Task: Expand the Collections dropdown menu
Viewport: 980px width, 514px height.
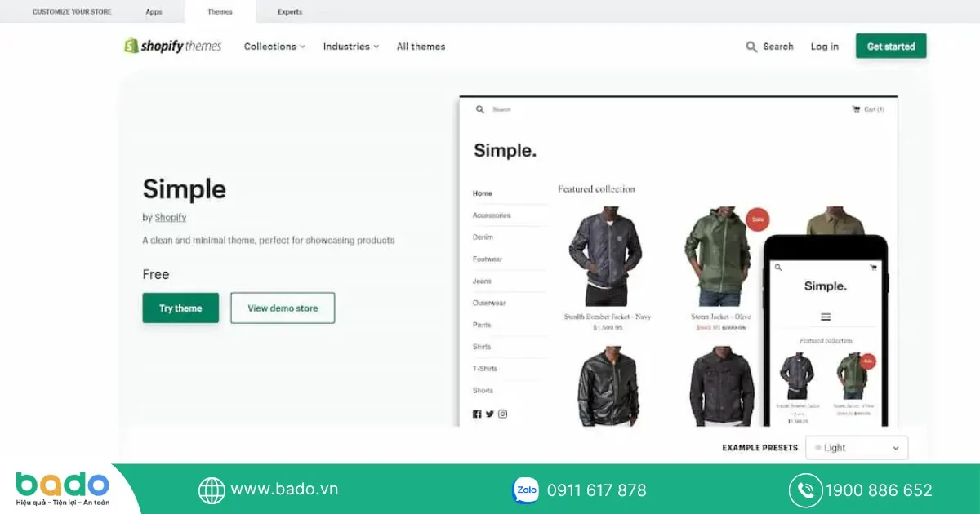Action: (x=274, y=47)
